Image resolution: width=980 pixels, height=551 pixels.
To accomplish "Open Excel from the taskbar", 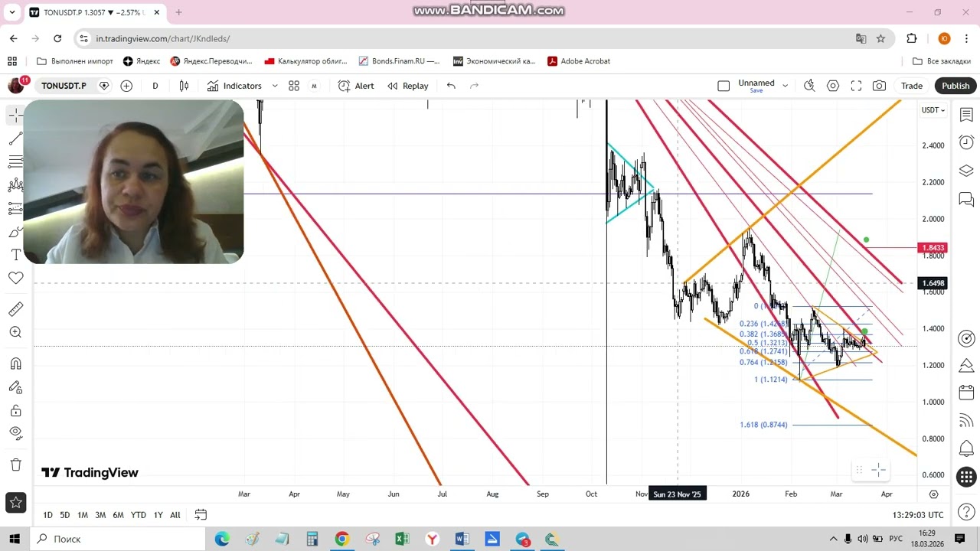I will pyautogui.click(x=402, y=539).
